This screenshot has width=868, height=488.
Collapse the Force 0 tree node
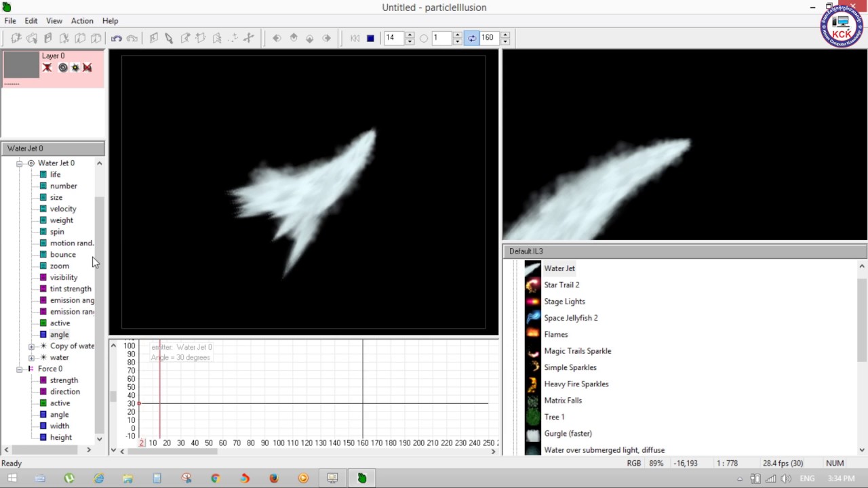pos(20,369)
